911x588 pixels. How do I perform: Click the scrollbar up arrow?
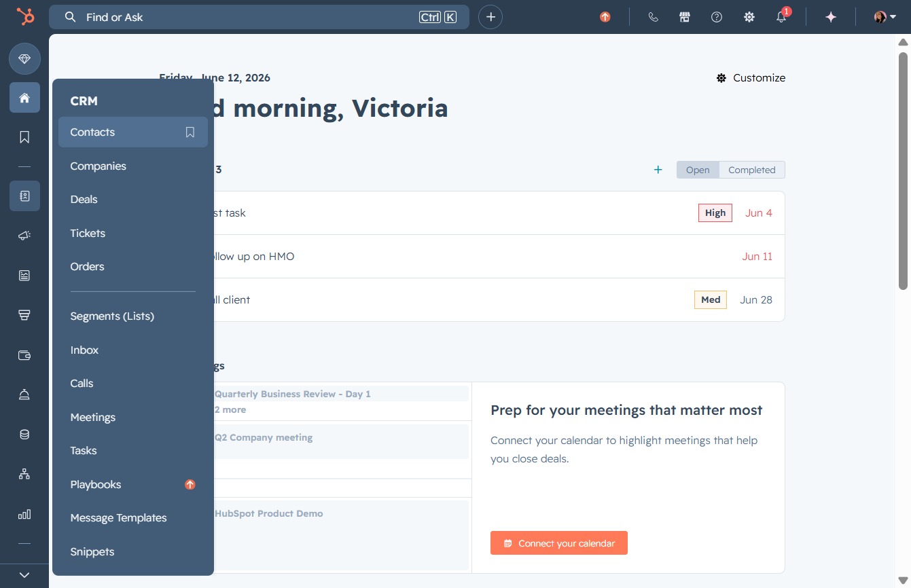(903, 42)
